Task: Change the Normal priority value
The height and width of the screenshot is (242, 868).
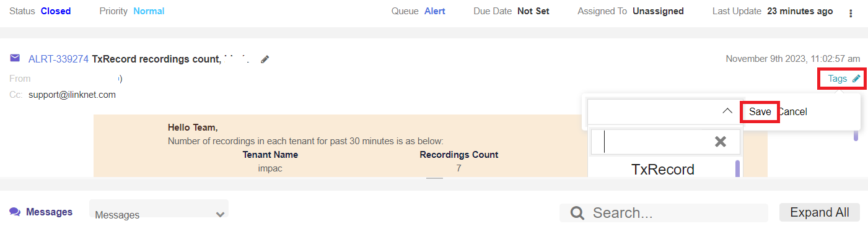Action: (149, 11)
